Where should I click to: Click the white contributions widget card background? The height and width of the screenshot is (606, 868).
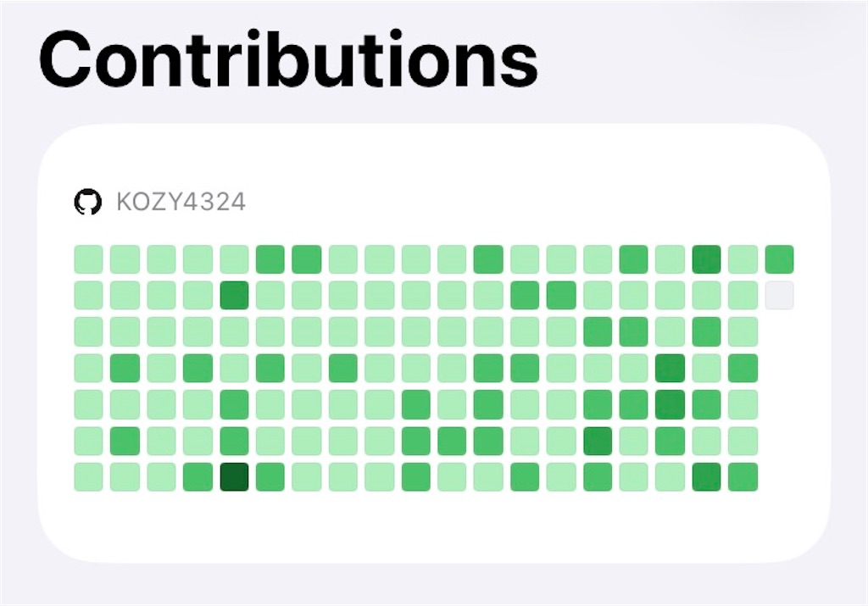point(434,525)
